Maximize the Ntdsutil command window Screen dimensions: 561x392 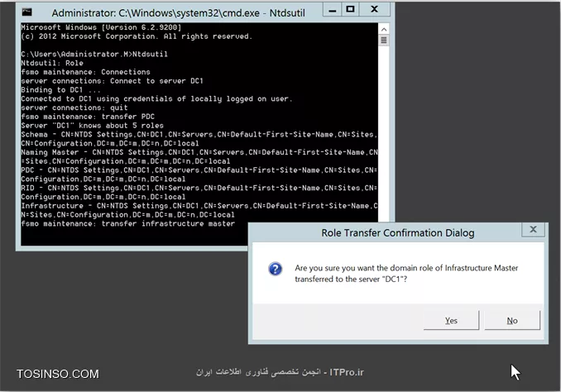(x=350, y=10)
